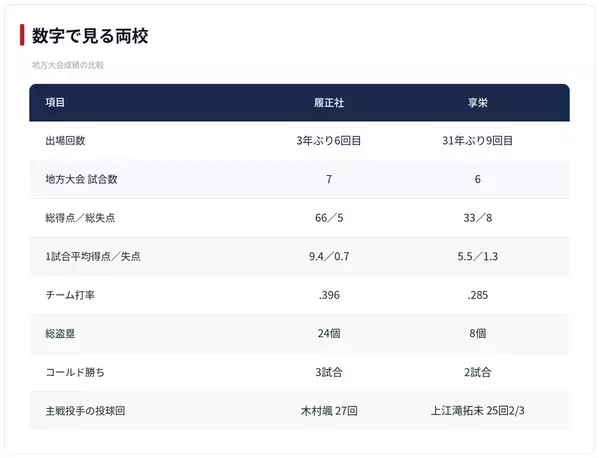Click the cell 木村颯 27回
Image resolution: width=599 pixels, height=458 pixels.
[x=329, y=411]
